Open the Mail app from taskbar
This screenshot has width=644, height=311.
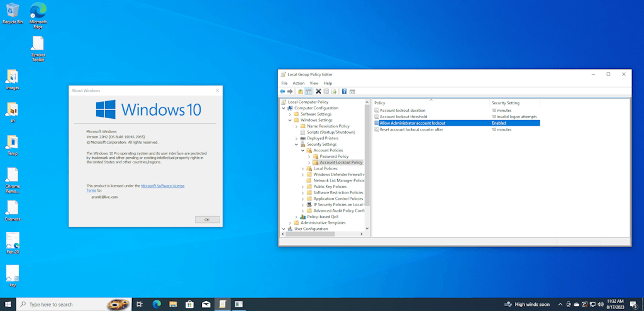coord(206,304)
